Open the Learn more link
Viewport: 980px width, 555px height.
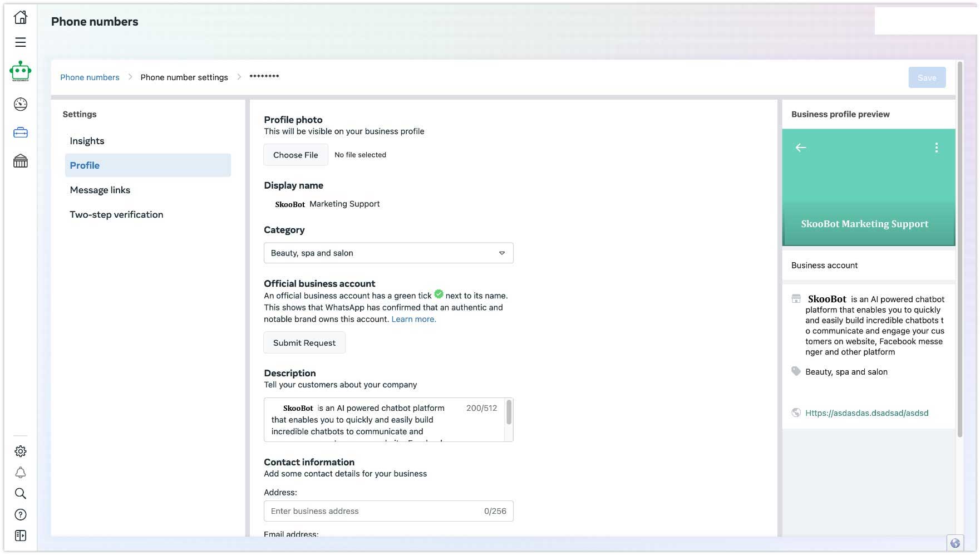(413, 320)
